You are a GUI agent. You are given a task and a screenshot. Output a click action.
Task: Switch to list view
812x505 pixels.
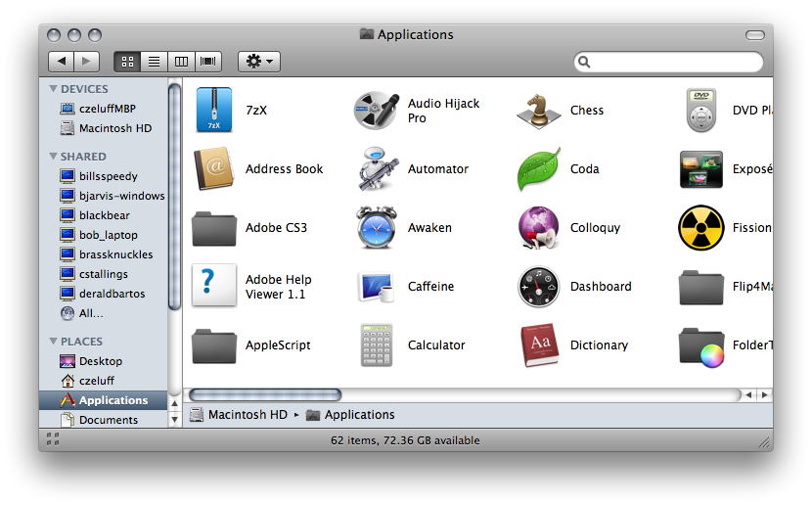tap(155, 62)
